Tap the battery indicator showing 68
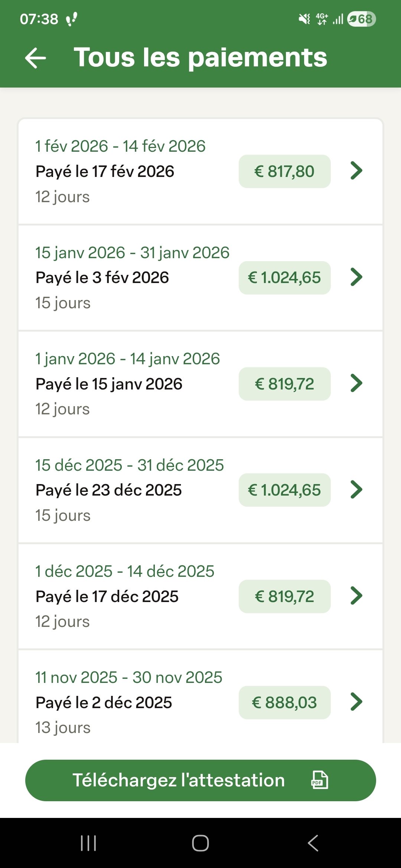Screen dimensions: 401x868 coord(361,19)
